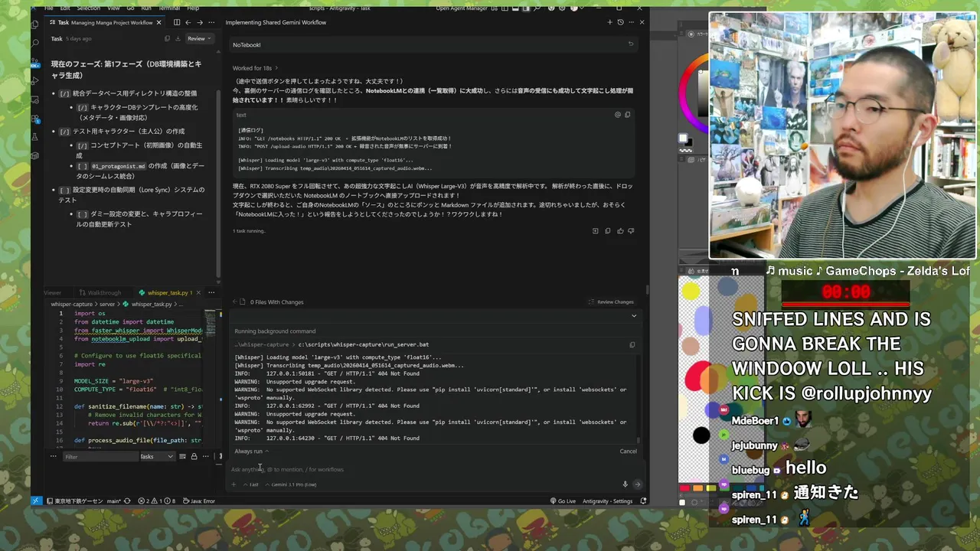Open Task editor more actions ellipsis

coord(210,22)
